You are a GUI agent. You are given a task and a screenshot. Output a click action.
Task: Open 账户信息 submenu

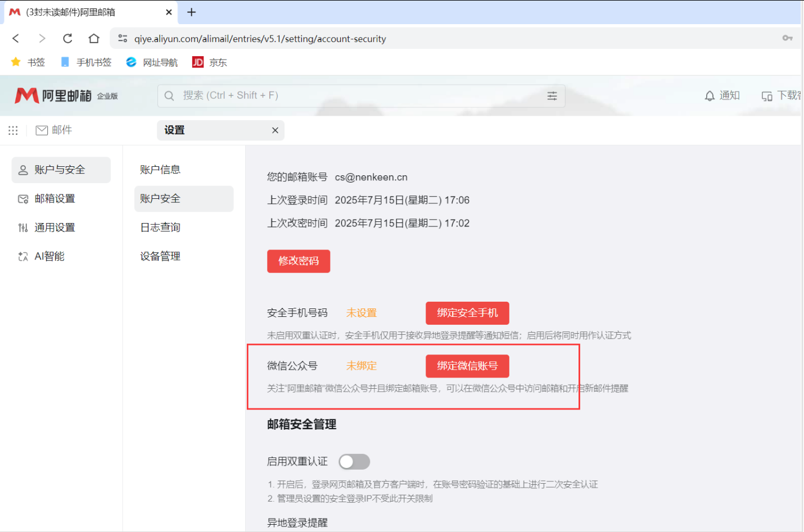tap(184, 170)
